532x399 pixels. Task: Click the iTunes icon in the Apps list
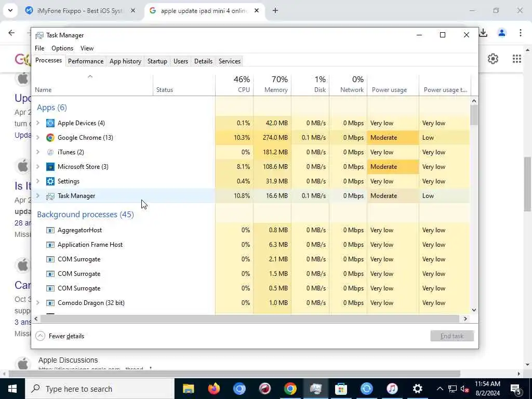(50, 152)
